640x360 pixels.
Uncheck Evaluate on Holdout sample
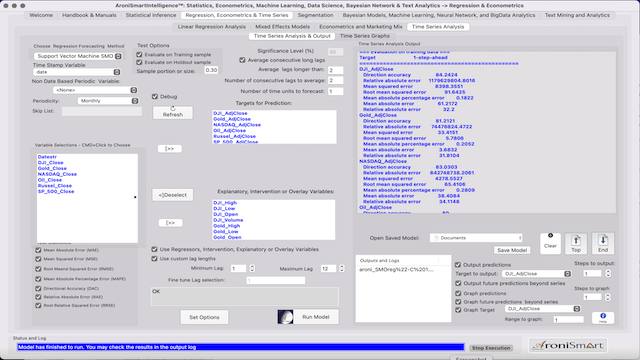(139, 62)
